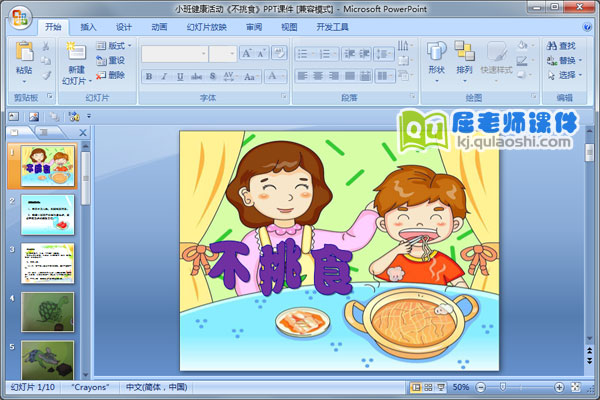Viewport: 600px width, 400px height.
Task: Click Fit Slide to Window icon
Action: (x=576, y=387)
